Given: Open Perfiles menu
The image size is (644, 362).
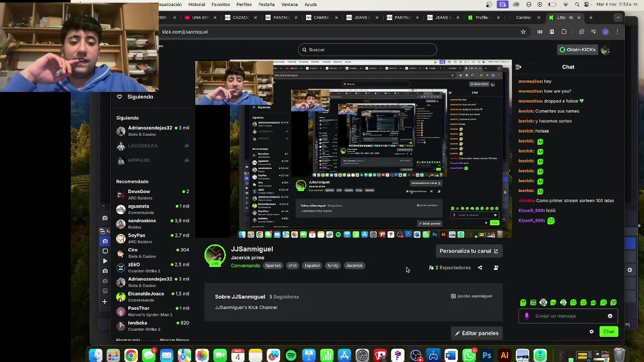Looking at the screenshot, I should (x=244, y=5).
